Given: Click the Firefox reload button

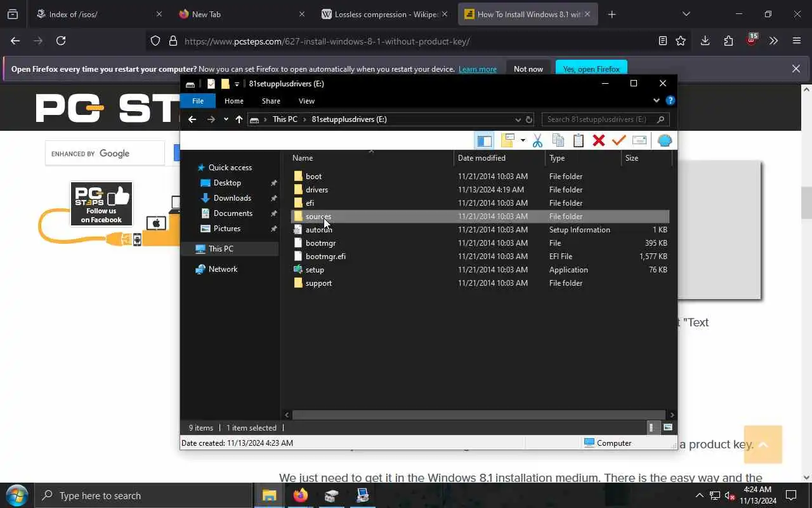Looking at the screenshot, I should (61, 41).
